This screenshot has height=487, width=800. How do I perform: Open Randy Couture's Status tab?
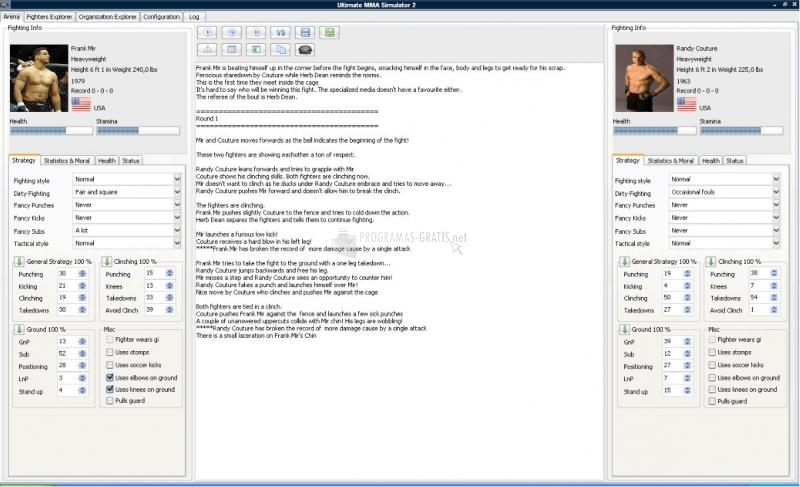coord(735,161)
